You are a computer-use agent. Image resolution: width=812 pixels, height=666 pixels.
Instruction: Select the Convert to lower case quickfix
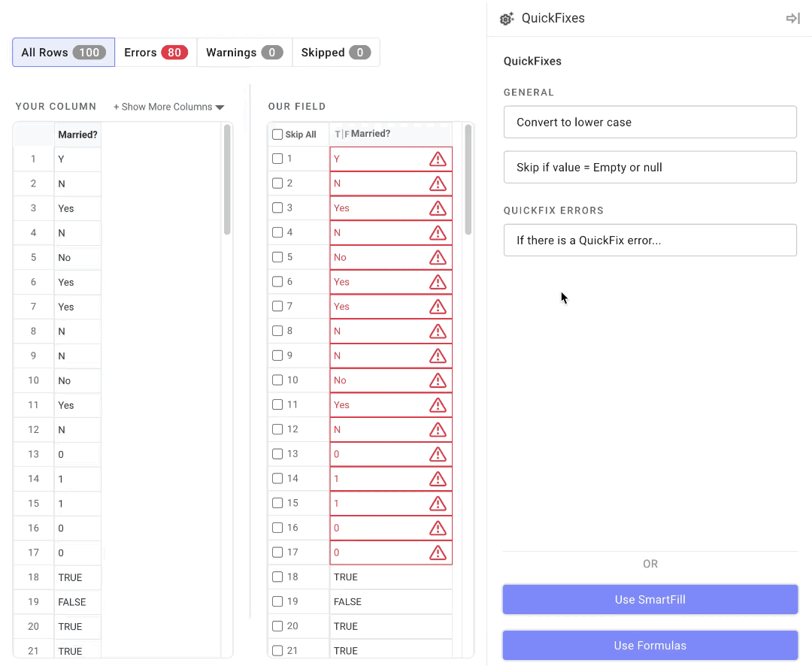(x=650, y=123)
